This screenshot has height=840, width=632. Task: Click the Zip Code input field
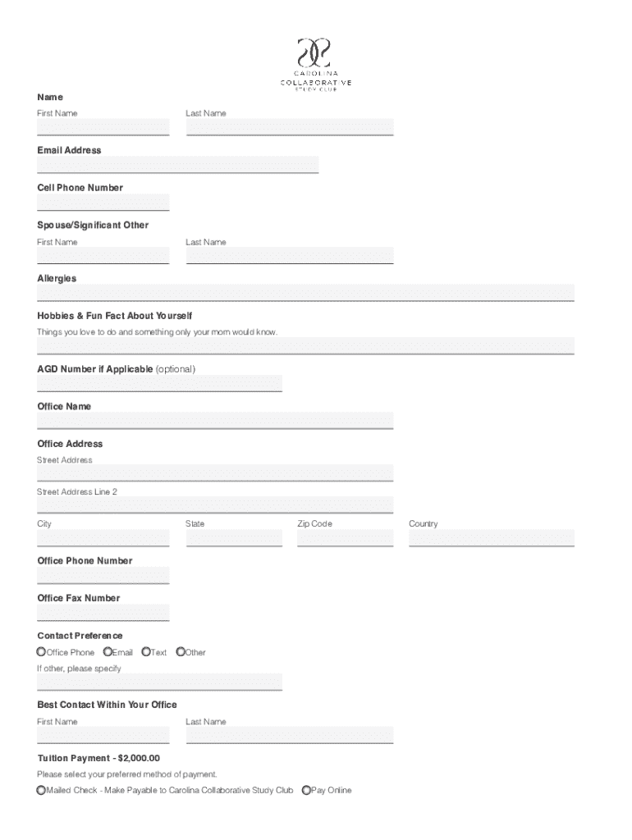click(x=346, y=538)
